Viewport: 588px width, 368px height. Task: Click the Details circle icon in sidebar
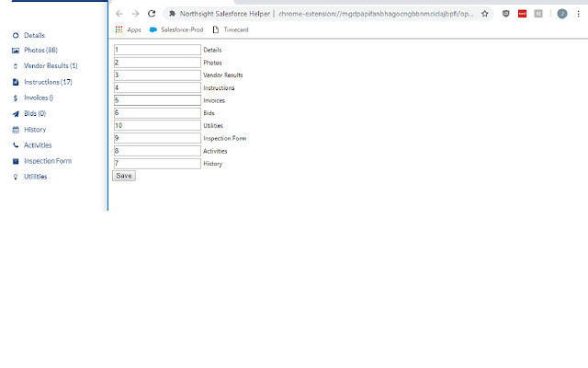click(x=16, y=36)
